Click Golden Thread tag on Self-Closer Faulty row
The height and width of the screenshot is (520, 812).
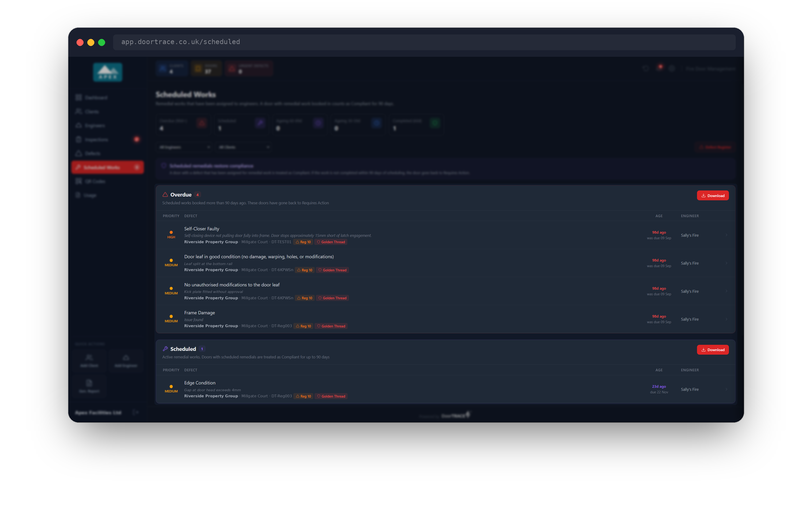coord(331,242)
